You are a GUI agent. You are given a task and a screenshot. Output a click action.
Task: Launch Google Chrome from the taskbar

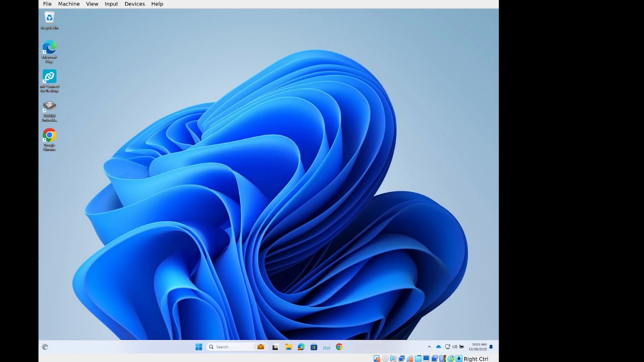tap(339, 347)
